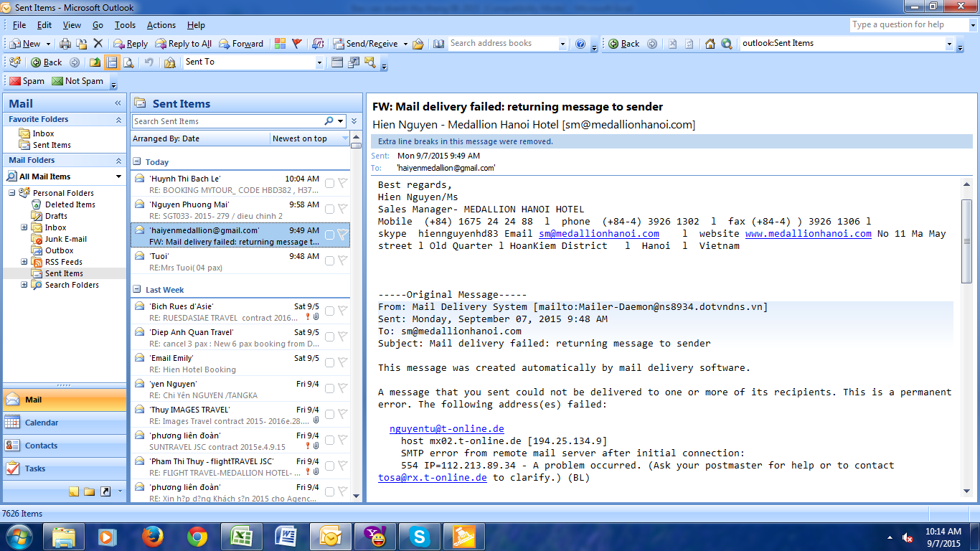Click the Up One Level folder icon
This screenshot has width=980, height=551.
pyautogui.click(x=95, y=62)
